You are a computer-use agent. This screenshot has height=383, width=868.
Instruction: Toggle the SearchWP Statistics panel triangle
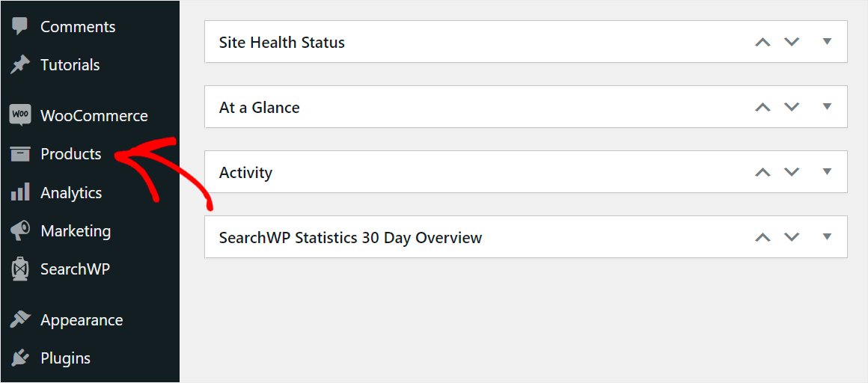[827, 237]
